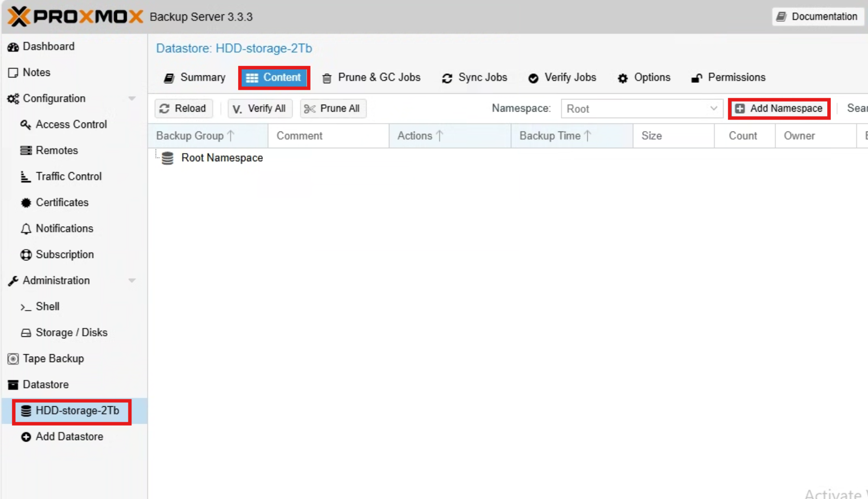This screenshot has height=499, width=868.
Task: Click the Storage / Disks drive icon
Action: (26, 333)
